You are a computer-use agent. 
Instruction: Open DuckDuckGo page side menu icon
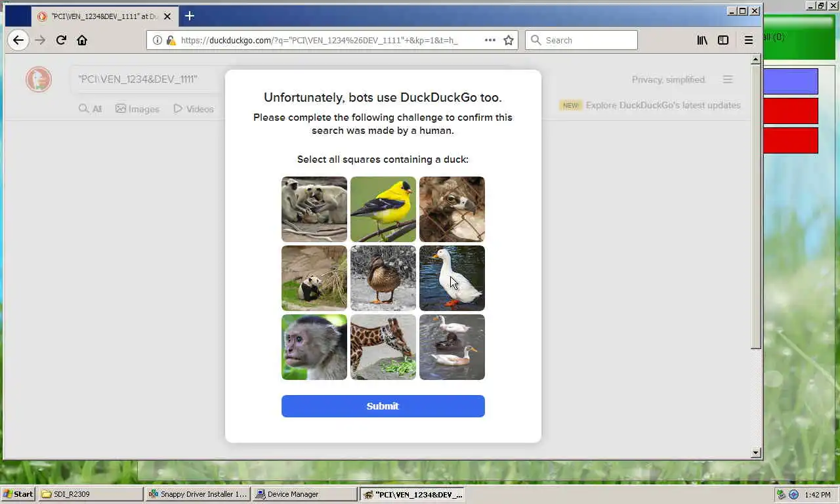pos(727,79)
